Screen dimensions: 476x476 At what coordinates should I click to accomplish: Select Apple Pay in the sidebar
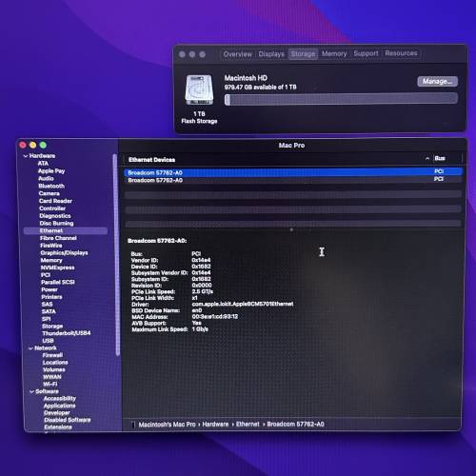pos(51,170)
